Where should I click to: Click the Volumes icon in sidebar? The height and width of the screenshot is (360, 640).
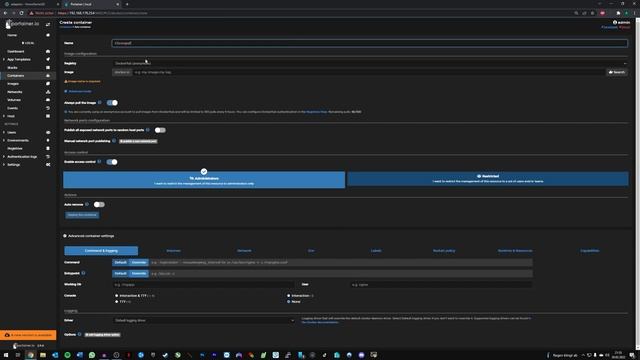point(48,100)
